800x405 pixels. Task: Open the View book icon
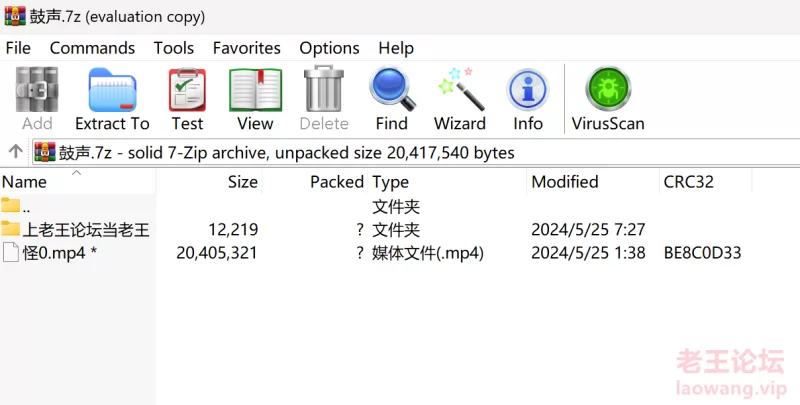pos(255,99)
